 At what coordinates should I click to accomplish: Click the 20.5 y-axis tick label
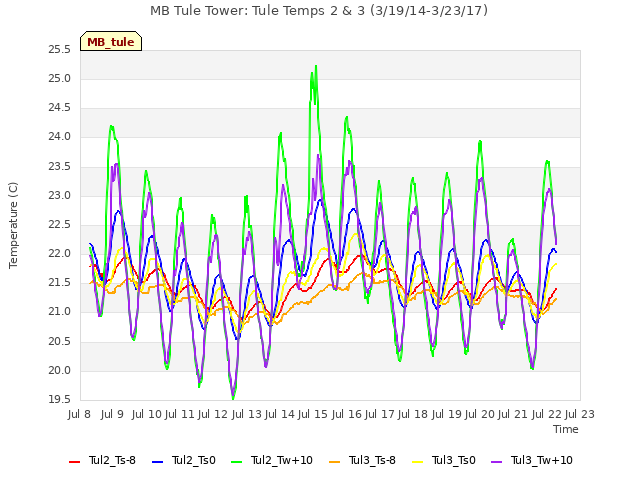(59, 342)
